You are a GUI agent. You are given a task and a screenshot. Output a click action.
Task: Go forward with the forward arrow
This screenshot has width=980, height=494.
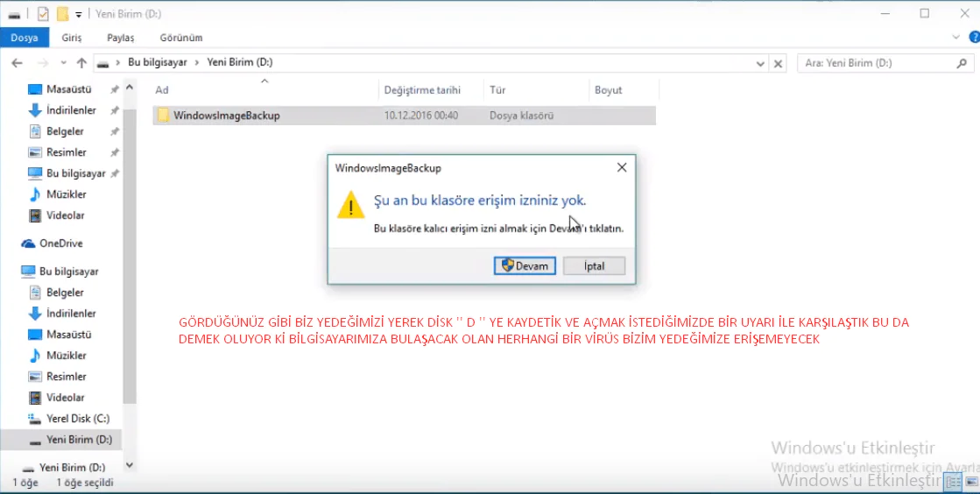tap(43, 62)
